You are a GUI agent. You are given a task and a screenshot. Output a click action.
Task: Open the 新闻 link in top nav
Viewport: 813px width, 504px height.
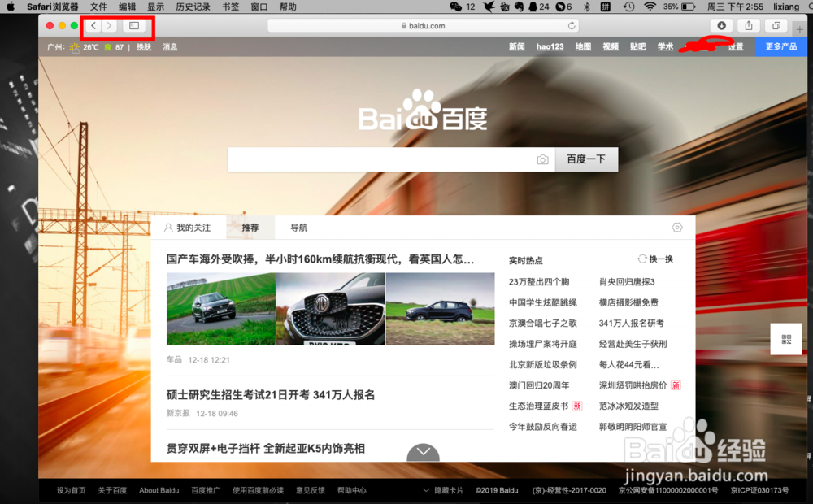point(516,46)
